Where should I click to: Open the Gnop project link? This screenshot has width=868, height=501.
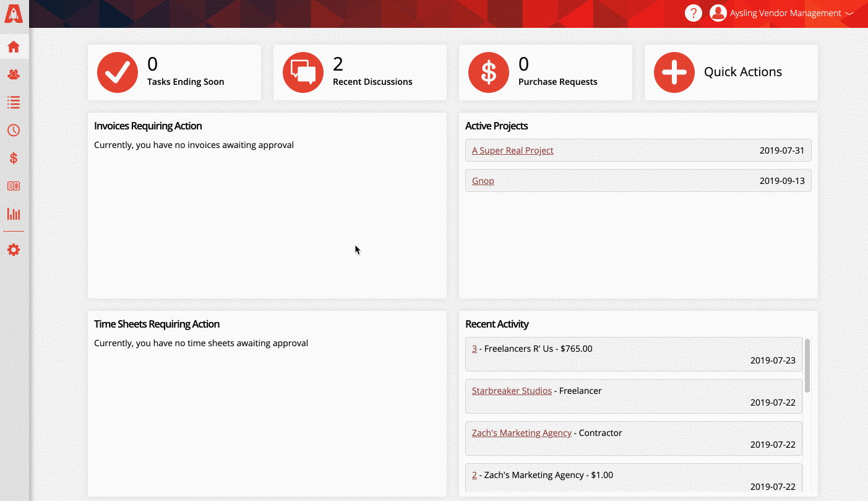(483, 181)
